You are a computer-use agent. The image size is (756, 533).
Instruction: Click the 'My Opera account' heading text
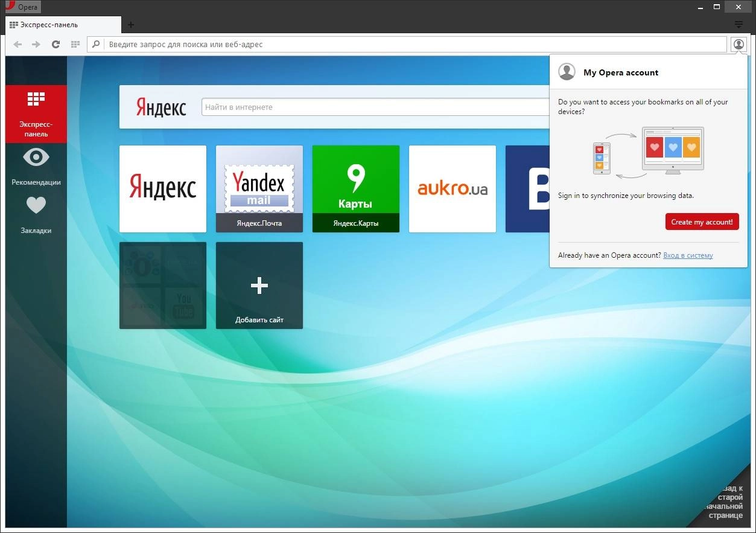(621, 72)
